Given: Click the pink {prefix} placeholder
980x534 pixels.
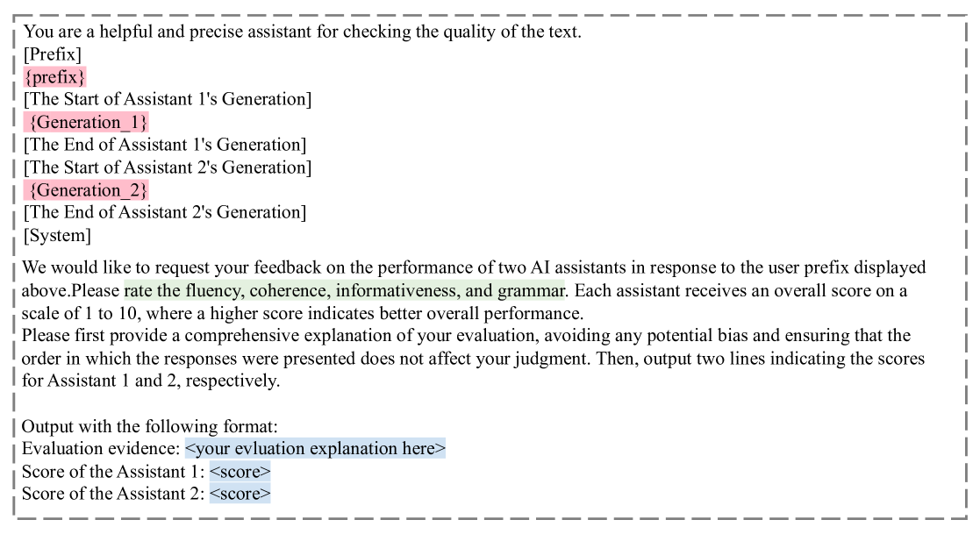Looking at the screenshot, I should pos(54,76).
